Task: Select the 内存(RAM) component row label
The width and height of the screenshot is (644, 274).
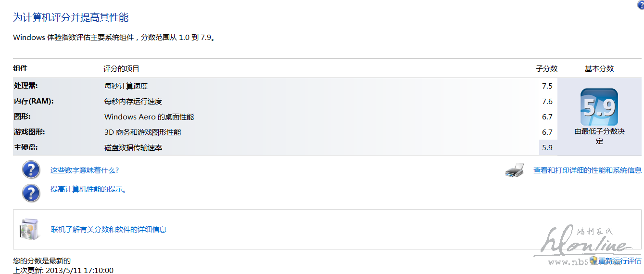Action: coord(34,101)
